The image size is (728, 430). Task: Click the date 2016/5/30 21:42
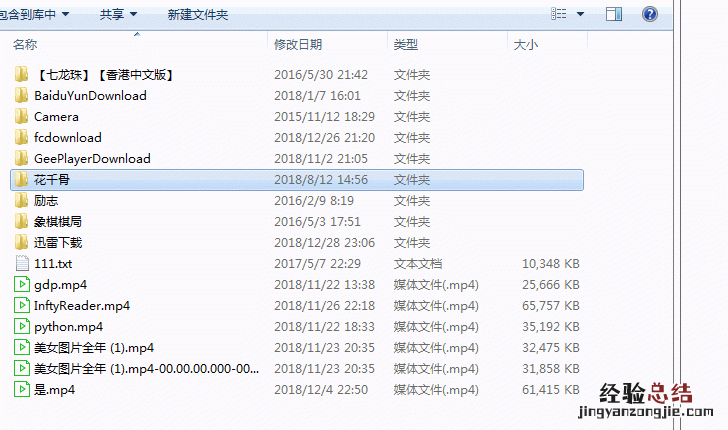[x=321, y=75]
